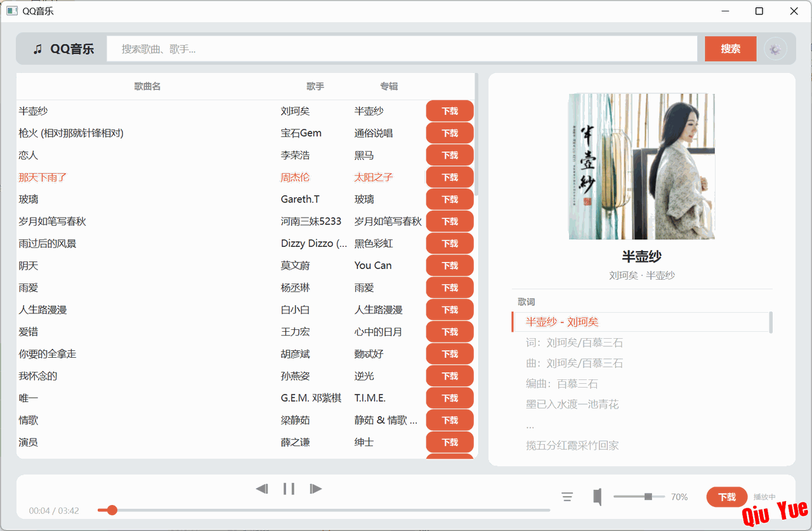Skip to the previous track
The width and height of the screenshot is (812, 531).
coord(262,488)
